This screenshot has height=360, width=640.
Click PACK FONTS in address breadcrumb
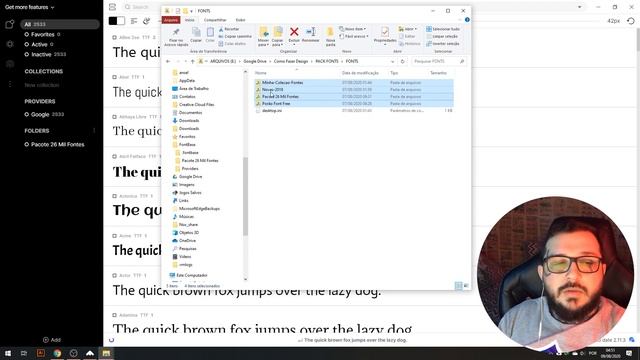(327, 61)
